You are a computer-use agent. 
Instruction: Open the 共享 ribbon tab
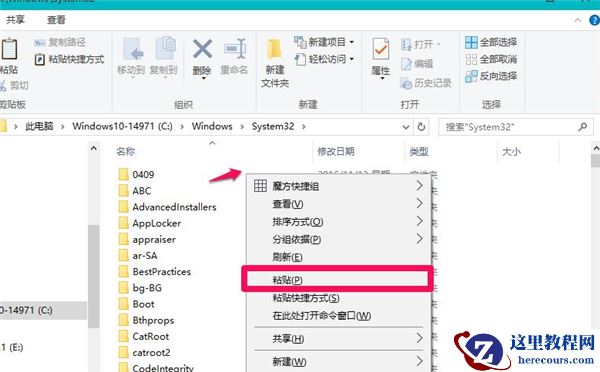pyautogui.click(x=15, y=20)
